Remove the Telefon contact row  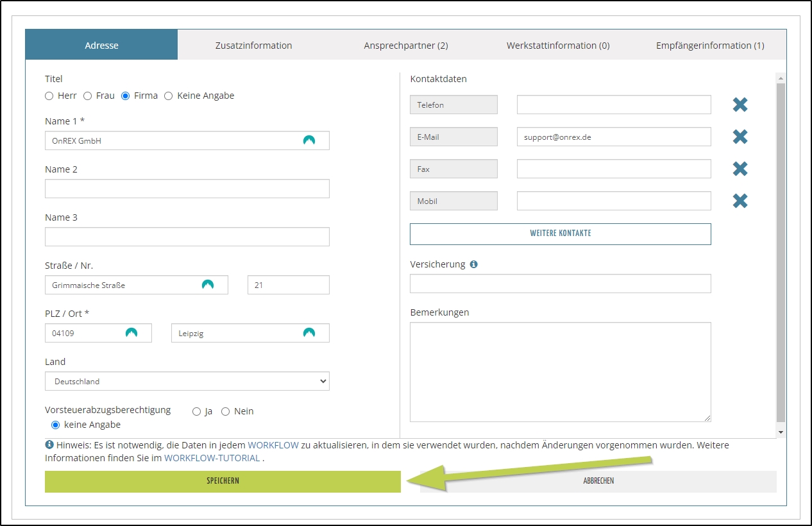click(740, 105)
